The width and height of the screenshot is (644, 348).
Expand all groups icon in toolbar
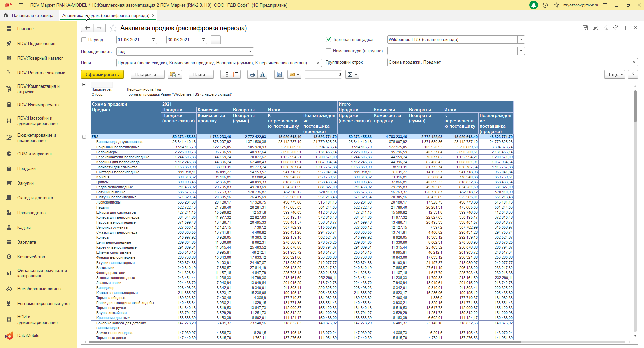226,74
